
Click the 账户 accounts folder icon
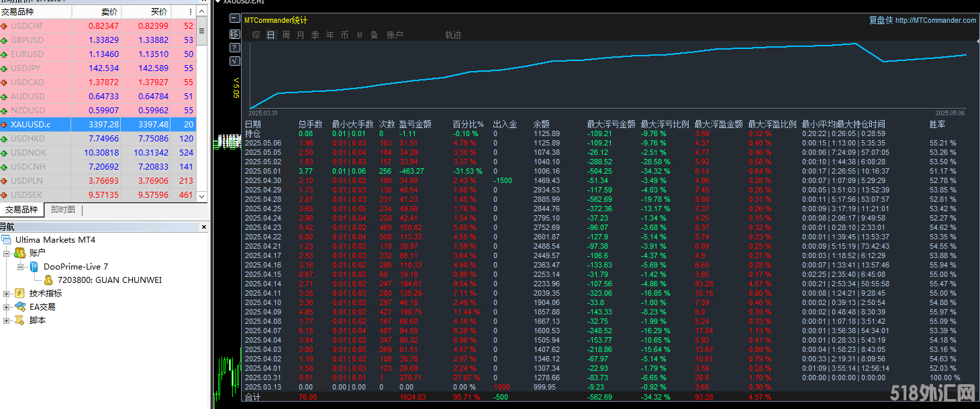(19, 253)
